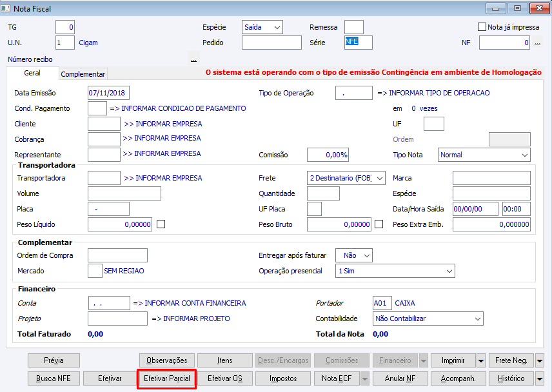Viewport: 552px width, 392px height.
Task: Expand the Nota ECF button arrow
Action: point(365,378)
